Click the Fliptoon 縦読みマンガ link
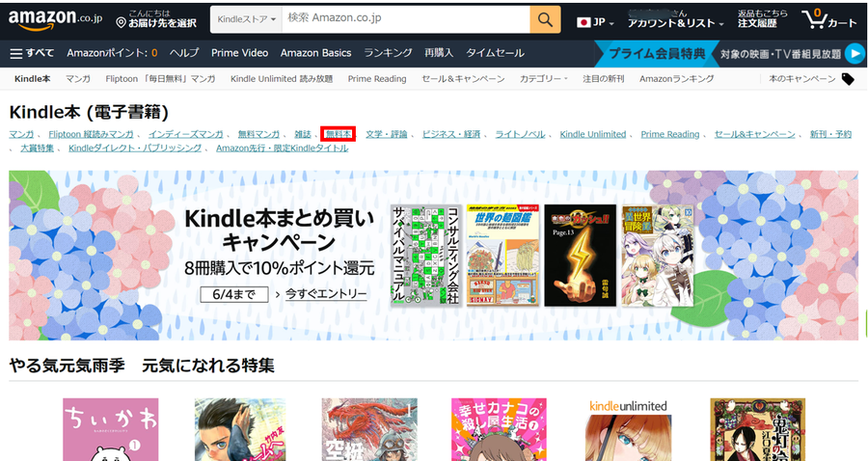Image resolution: width=868 pixels, height=461 pixels. click(x=91, y=134)
